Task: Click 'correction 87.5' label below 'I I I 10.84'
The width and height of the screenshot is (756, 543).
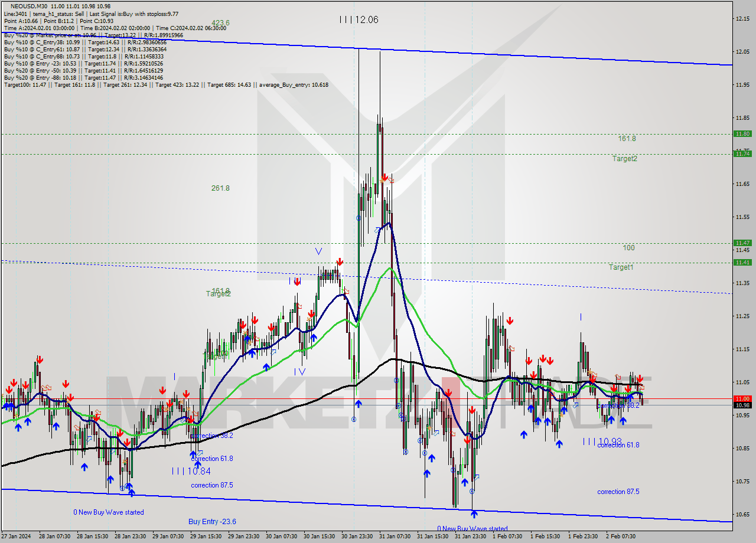Action: click(x=211, y=485)
